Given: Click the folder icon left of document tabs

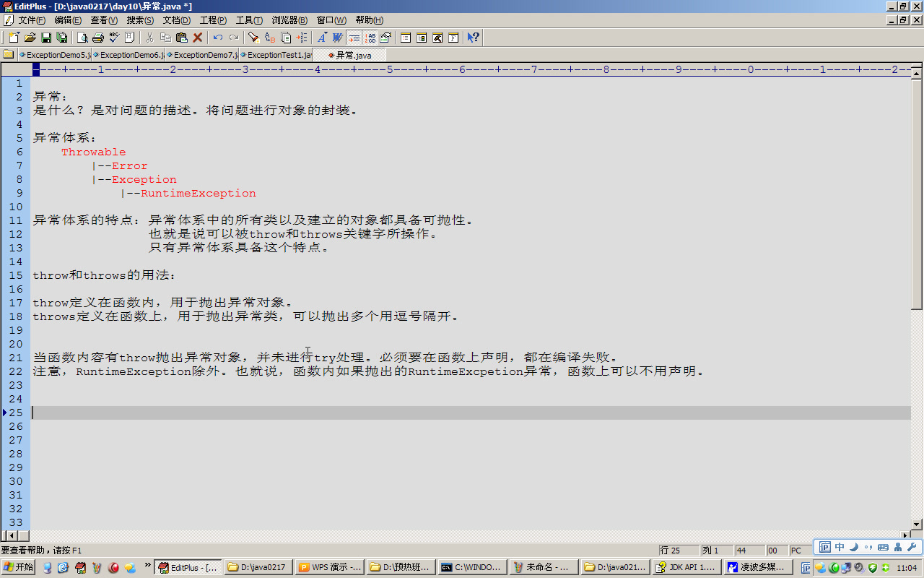Looking at the screenshot, I should tap(9, 54).
